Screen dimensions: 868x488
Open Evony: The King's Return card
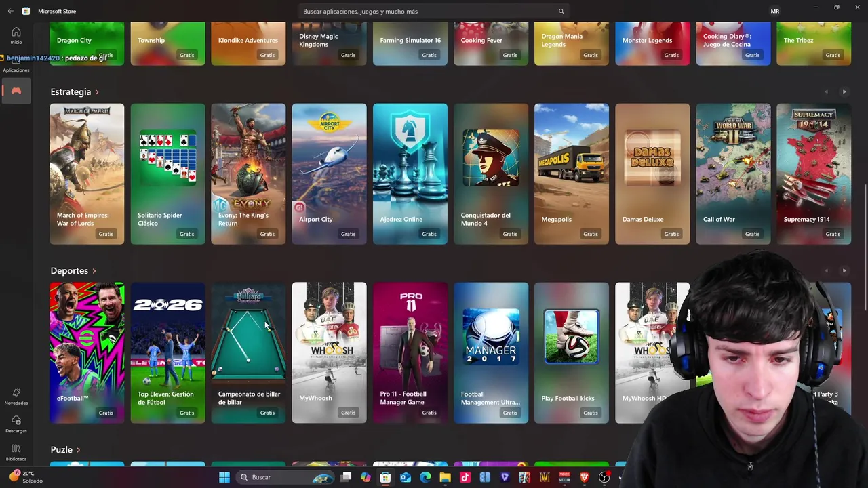pyautogui.click(x=248, y=174)
